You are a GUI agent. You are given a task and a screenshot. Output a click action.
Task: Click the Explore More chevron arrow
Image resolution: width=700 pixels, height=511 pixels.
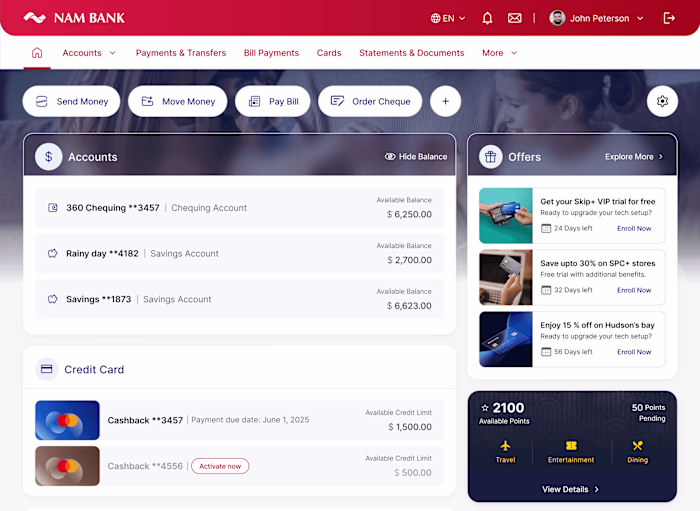point(661,157)
